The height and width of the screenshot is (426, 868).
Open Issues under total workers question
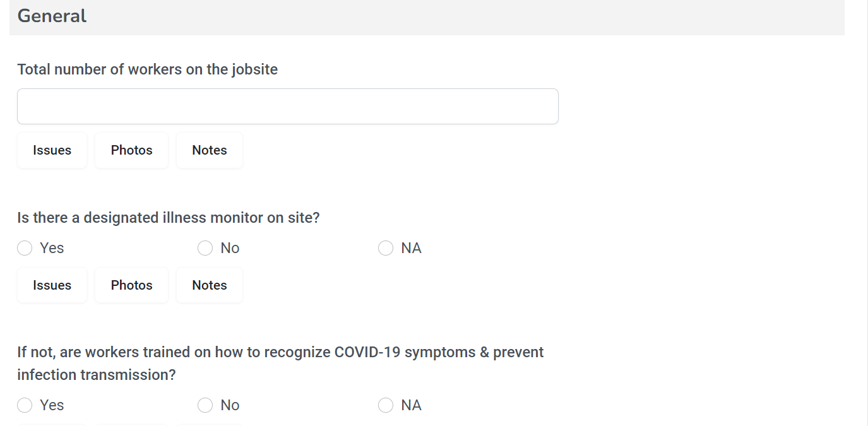[52, 150]
